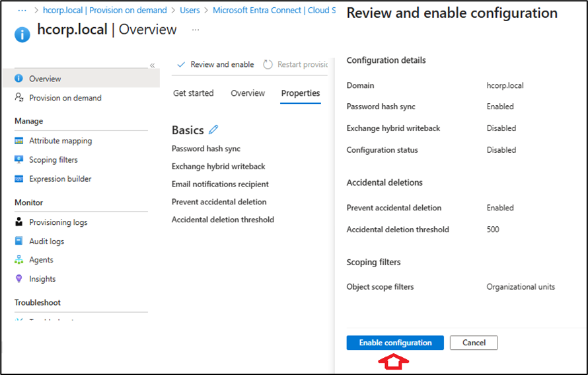Viewport: 588px width, 375px height.
Task: Click the Overview info icon in sidebar
Action: tap(18, 79)
